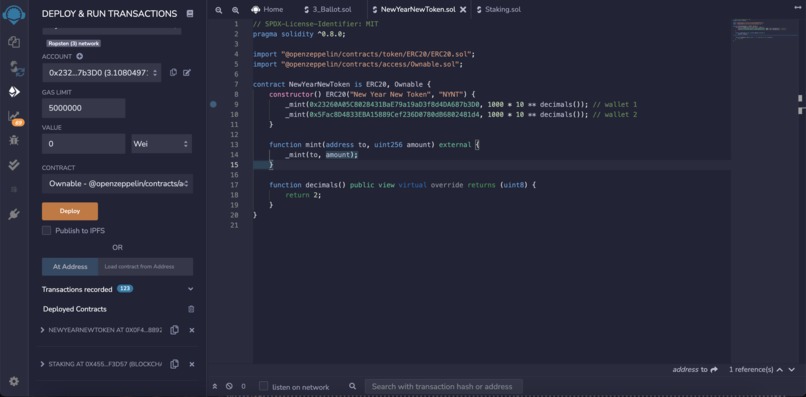Open the Debugger bug icon
The height and width of the screenshot is (397, 806).
click(14, 140)
